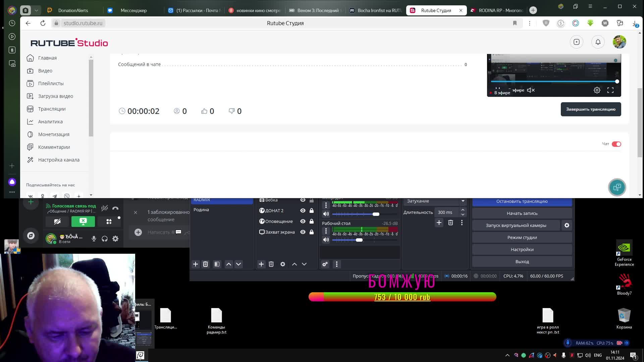Image resolution: width=644 pixels, height=362 pixels.
Task: Hide the ДОНАТ 2 source
Action: 303,211
